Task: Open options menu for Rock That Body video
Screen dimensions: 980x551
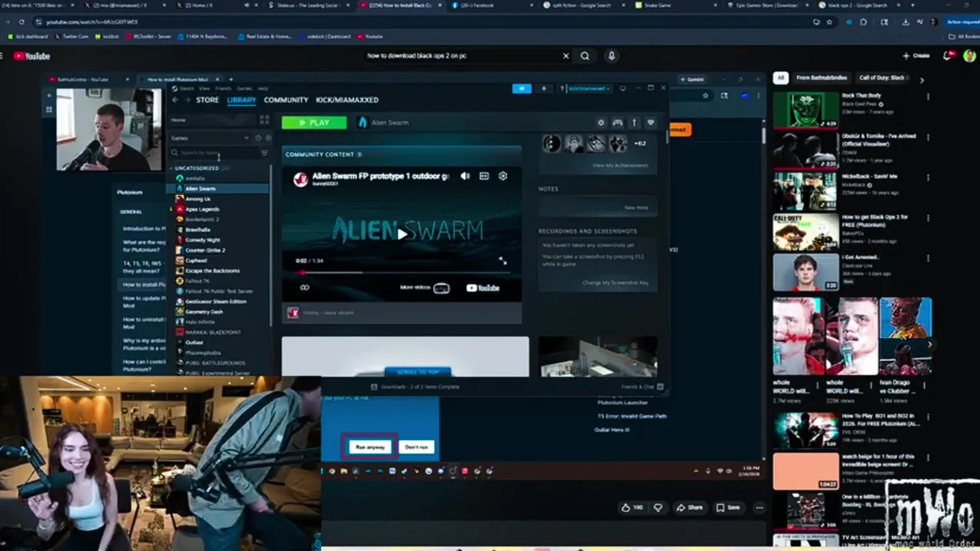Action: pos(928,96)
